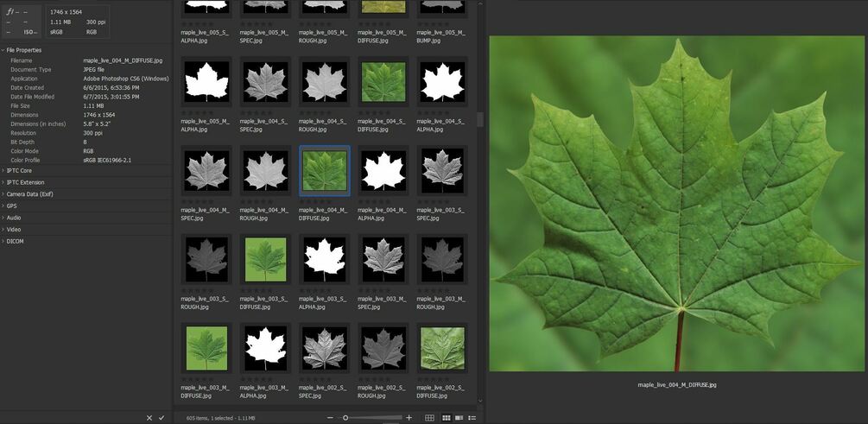Click the file name label maple_live_005_M_BUMP.jpg
Image resolution: width=868 pixels, height=424 pixels.
coord(440,36)
